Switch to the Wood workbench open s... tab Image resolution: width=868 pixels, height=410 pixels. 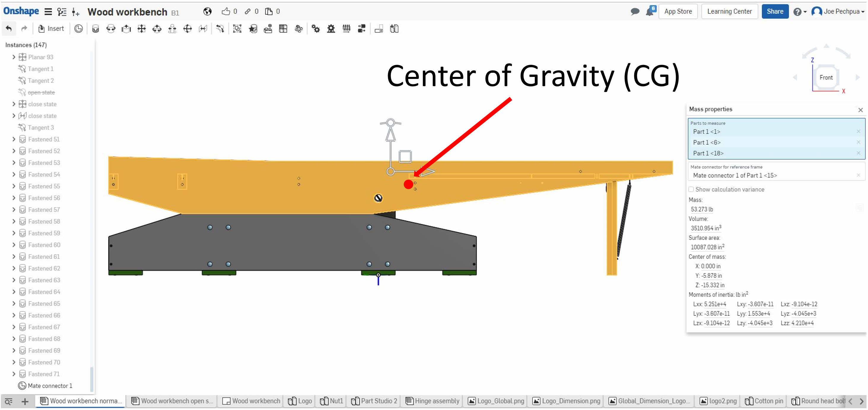(x=172, y=401)
